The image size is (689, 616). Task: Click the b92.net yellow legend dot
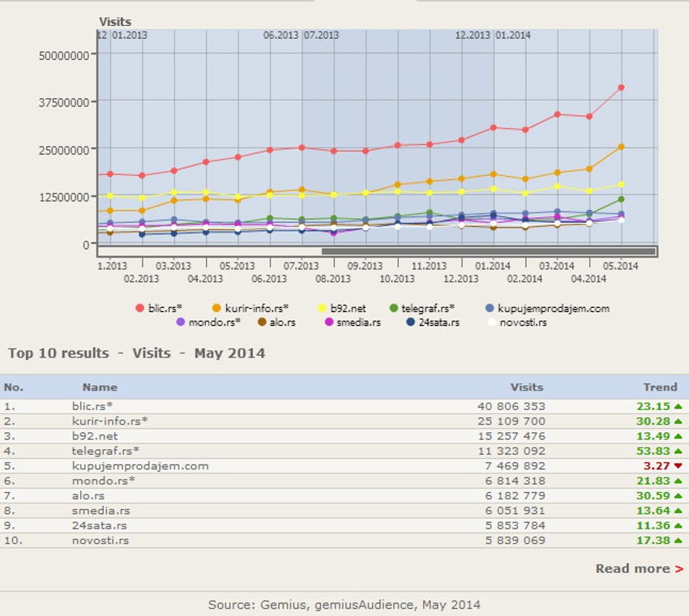tap(322, 308)
